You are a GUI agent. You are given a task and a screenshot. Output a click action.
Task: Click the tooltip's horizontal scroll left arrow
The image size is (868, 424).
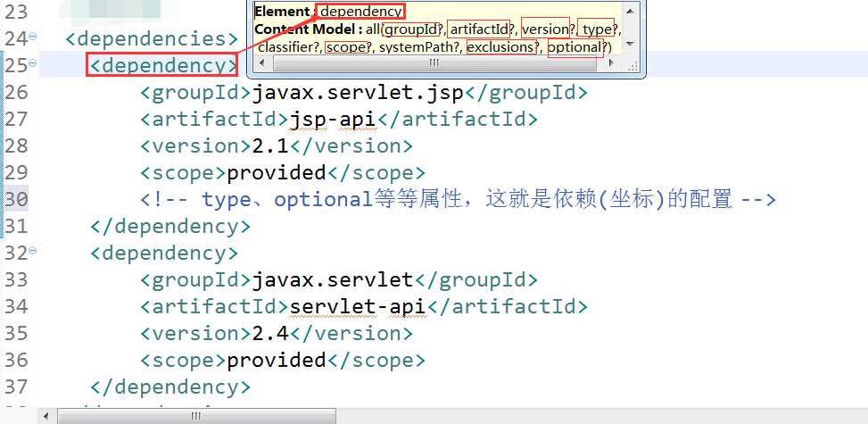coord(262,63)
